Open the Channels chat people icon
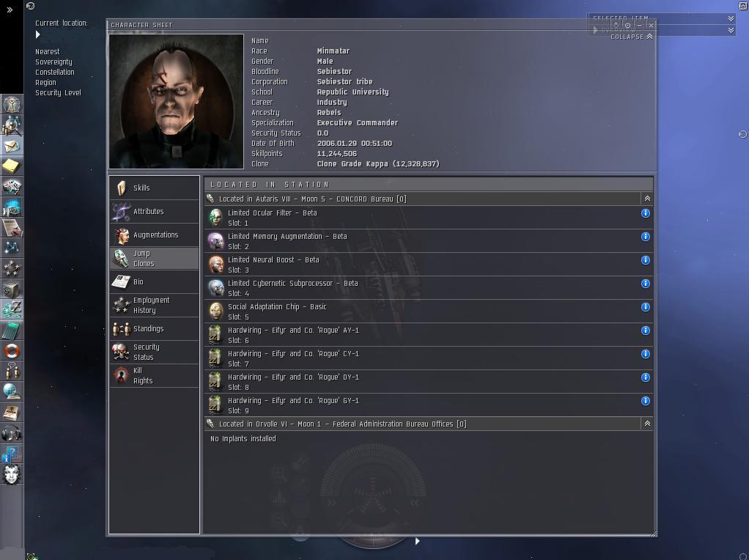 [x=12, y=372]
